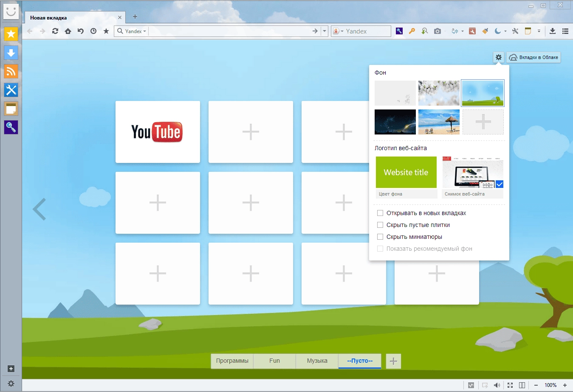Toggle night mode moon icon
Screen dimensions: 573x392
[x=498, y=31]
